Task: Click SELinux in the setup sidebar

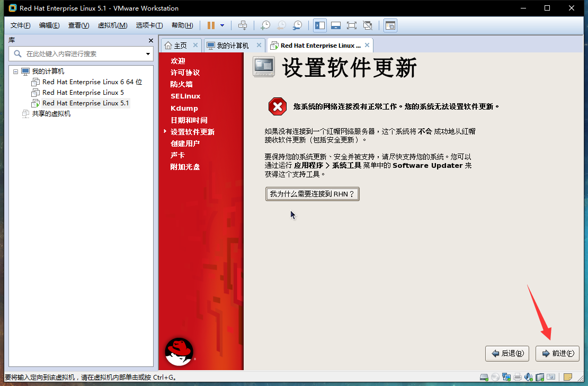Action: tap(185, 96)
